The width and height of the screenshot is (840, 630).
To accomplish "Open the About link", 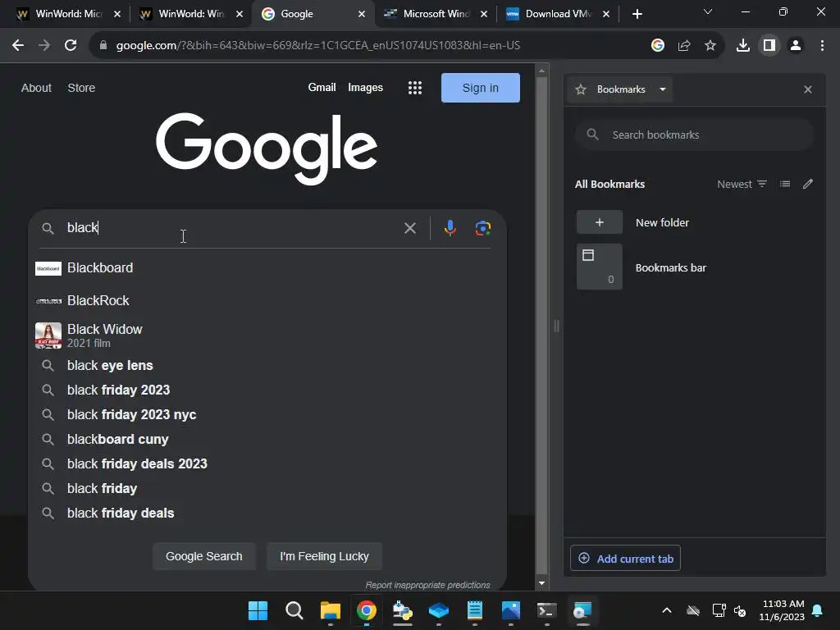I will click(36, 88).
